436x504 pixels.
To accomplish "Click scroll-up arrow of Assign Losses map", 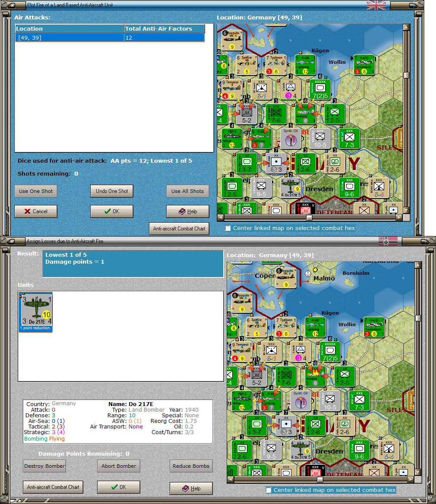I will (418, 265).
